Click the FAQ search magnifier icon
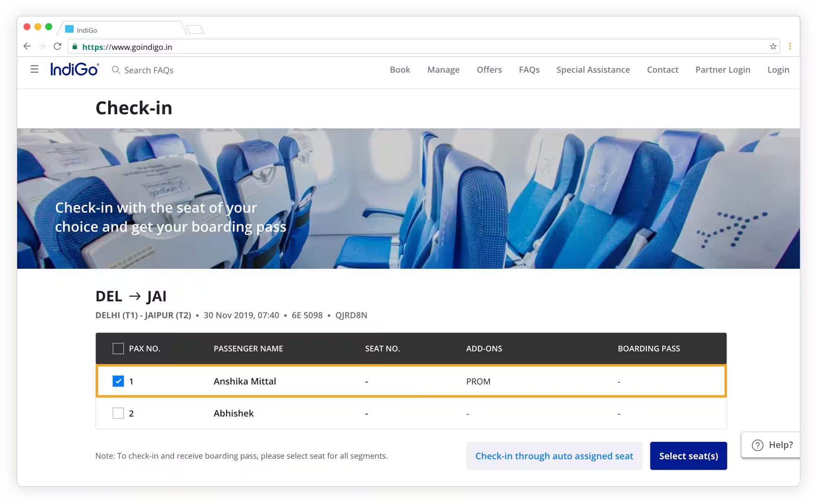Screen dimensions: 817x504 click(116, 70)
